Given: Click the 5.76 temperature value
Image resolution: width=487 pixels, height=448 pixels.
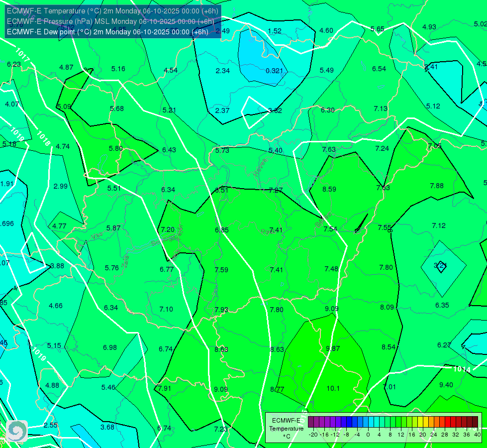Looking at the screenshot, I should tap(111, 268).
